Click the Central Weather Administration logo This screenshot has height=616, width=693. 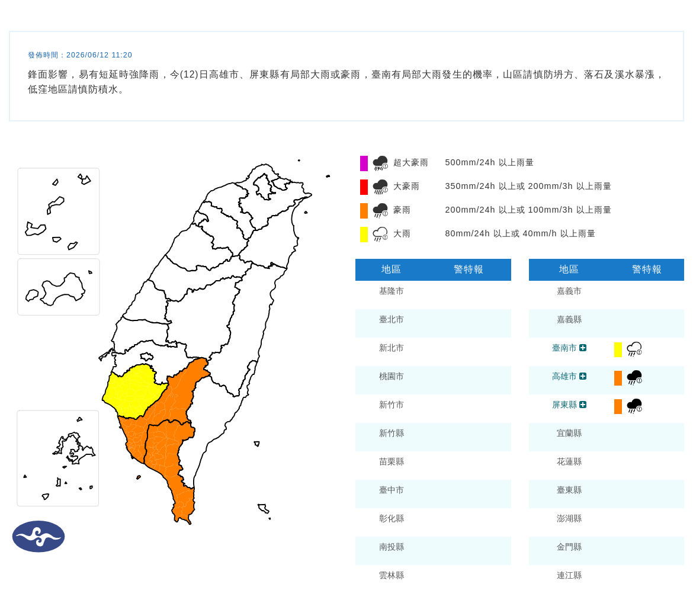(x=38, y=537)
